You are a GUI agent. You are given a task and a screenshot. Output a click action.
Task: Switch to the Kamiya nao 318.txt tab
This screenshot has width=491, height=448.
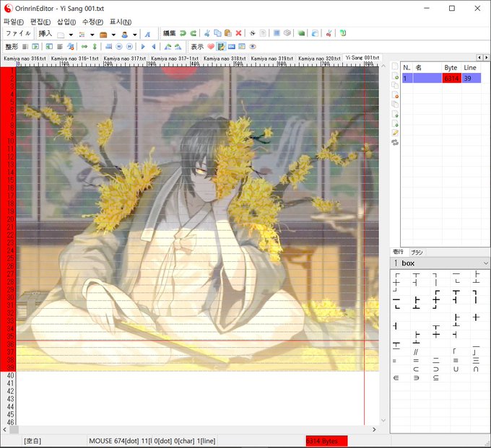[x=226, y=58]
